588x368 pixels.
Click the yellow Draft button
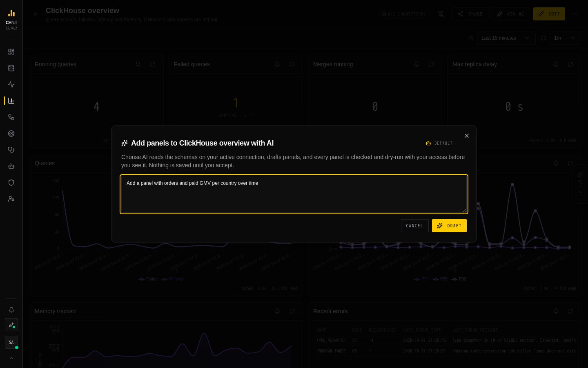[x=449, y=226]
